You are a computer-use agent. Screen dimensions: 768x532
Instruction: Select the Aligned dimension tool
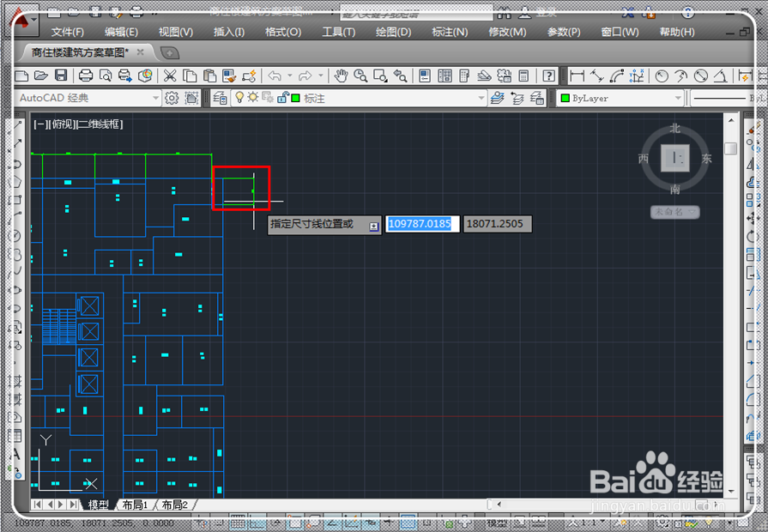coord(596,76)
